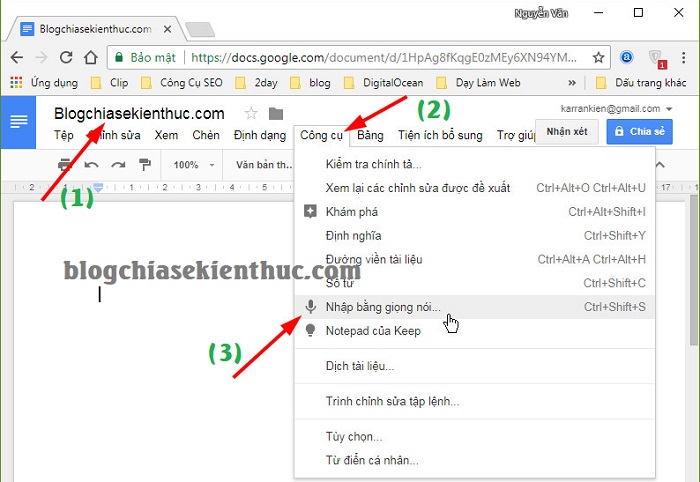The height and width of the screenshot is (482, 700).
Task: Open Tùy chọn...
Action: pyautogui.click(x=475, y=436)
